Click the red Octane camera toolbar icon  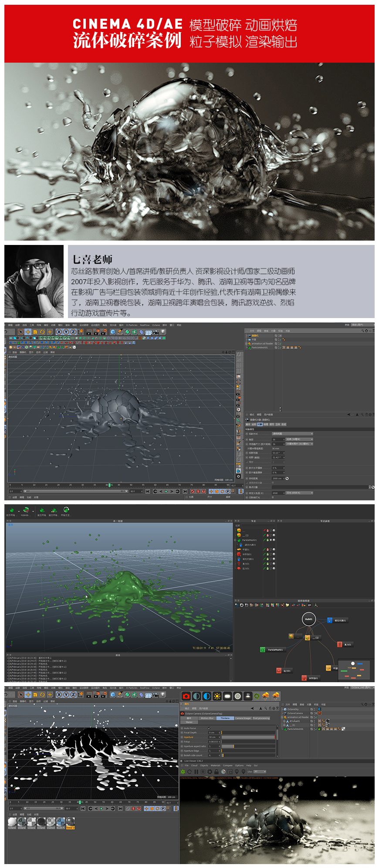coord(186,696)
